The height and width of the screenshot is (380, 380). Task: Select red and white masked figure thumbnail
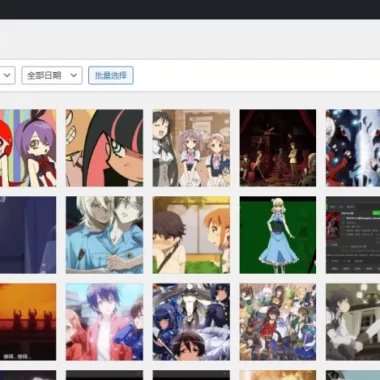click(x=353, y=148)
